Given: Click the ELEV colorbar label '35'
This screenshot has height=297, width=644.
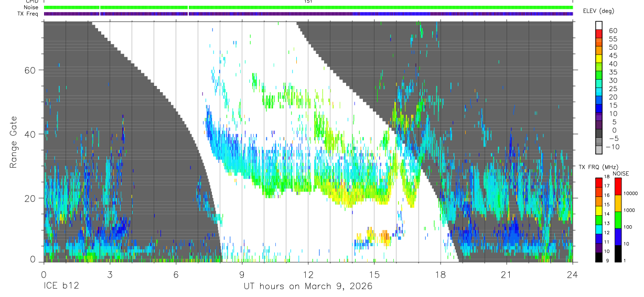Looking at the screenshot, I should (613, 73).
